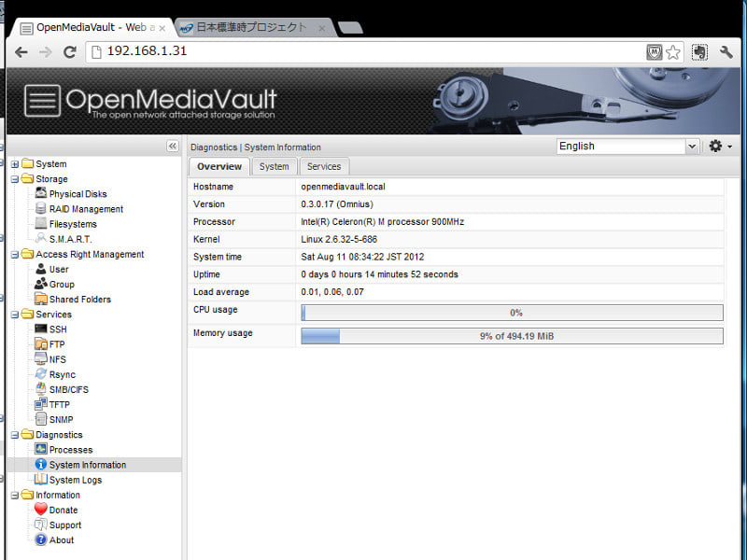This screenshot has width=747, height=560.
Task: Click the Memory usage progress bar
Action: 512,336
